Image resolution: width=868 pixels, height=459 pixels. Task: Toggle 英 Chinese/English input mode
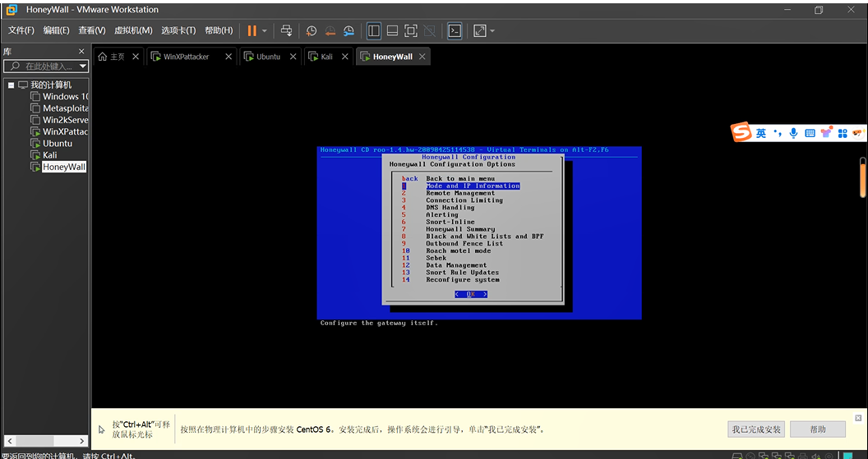tap(762, 133)
